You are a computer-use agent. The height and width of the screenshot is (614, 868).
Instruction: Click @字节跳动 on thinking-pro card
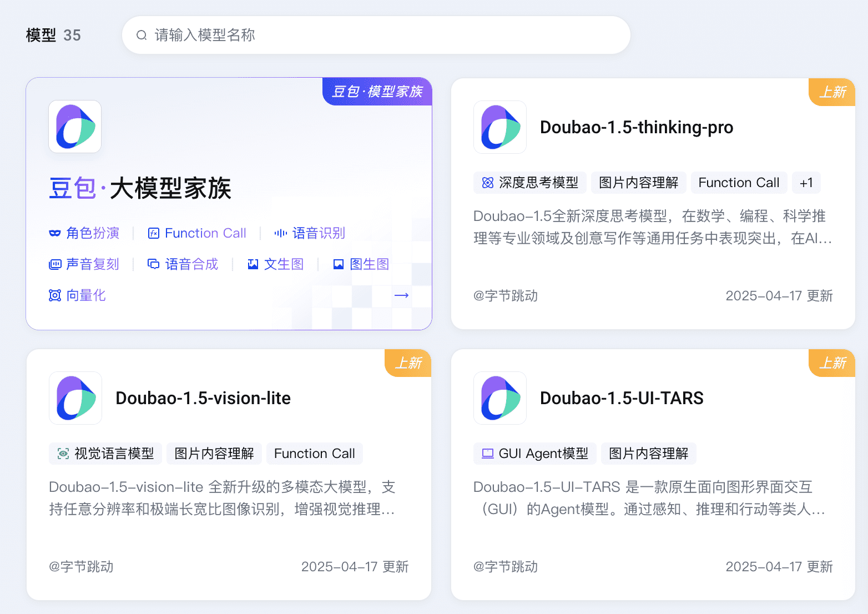(506, 296)
